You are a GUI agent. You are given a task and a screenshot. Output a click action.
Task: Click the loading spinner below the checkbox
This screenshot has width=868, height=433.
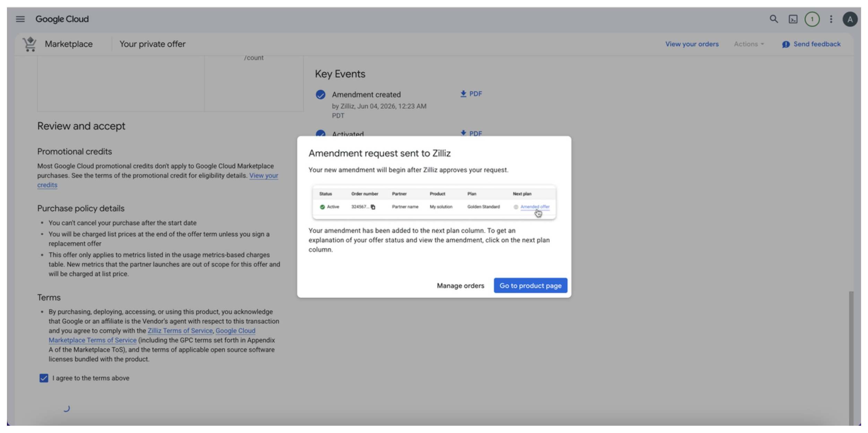[66, 408]
